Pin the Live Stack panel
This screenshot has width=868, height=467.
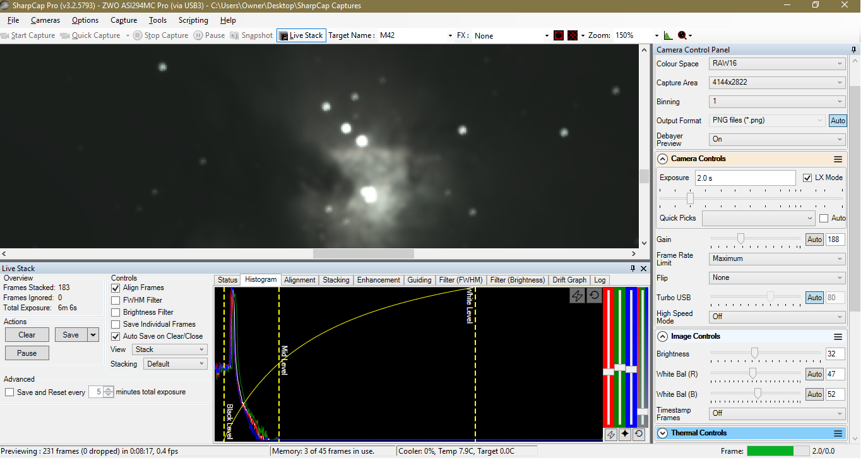click(x=633, y=269)
